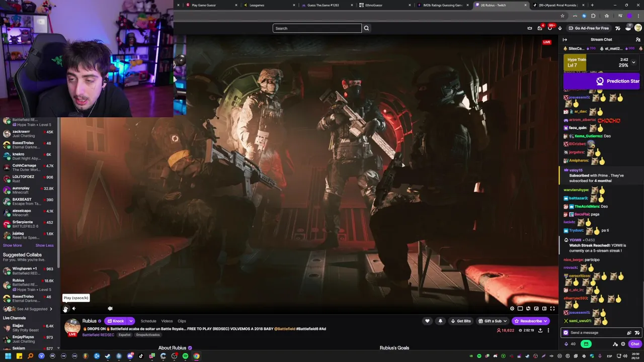Expand the Hype Train details chevron
Screen dimensions: 644x362
click(x=633, y=62)
